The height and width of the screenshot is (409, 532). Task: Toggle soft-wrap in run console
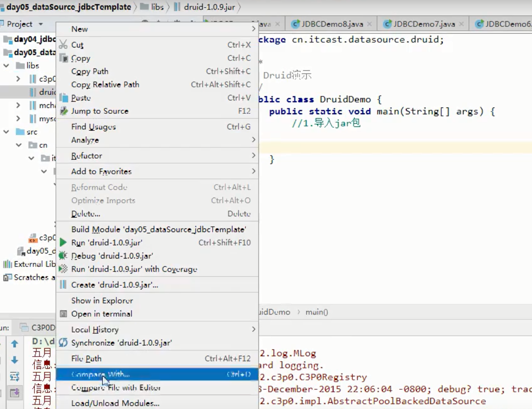(x=15, y=376)
